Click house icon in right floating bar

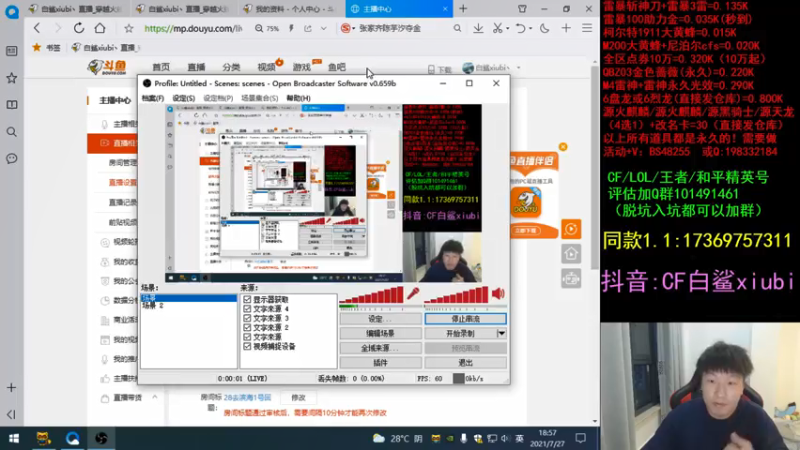571,254
